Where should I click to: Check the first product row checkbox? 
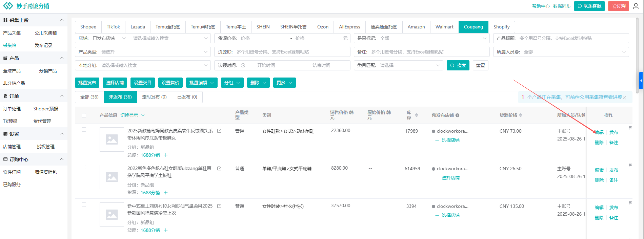coord(84,130)
